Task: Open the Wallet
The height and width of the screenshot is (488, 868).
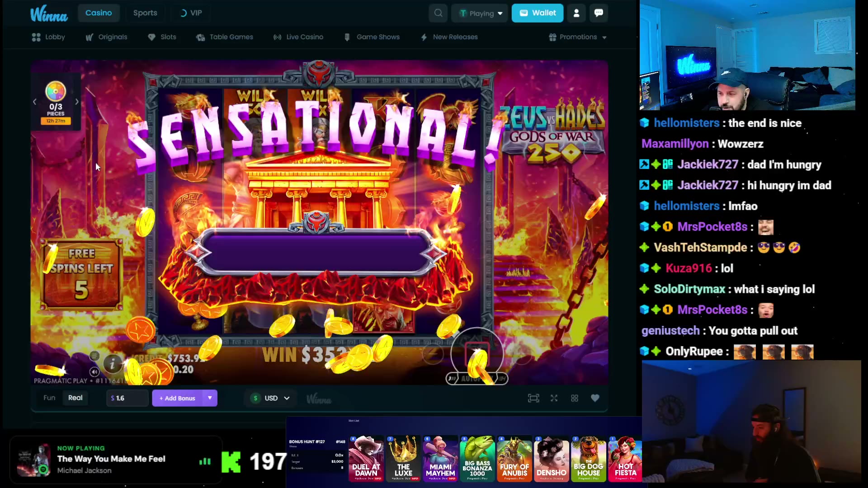Action: coord(538,13)
